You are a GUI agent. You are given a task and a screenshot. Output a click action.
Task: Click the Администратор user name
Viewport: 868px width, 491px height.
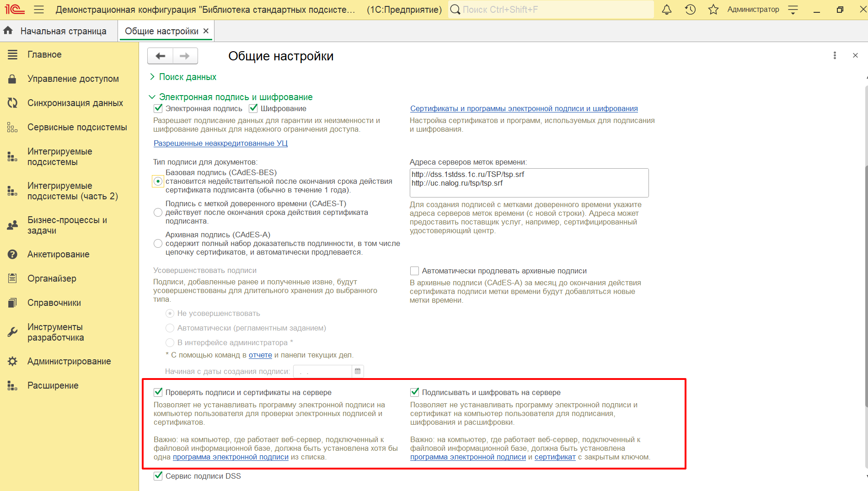[x=753, y=10]
